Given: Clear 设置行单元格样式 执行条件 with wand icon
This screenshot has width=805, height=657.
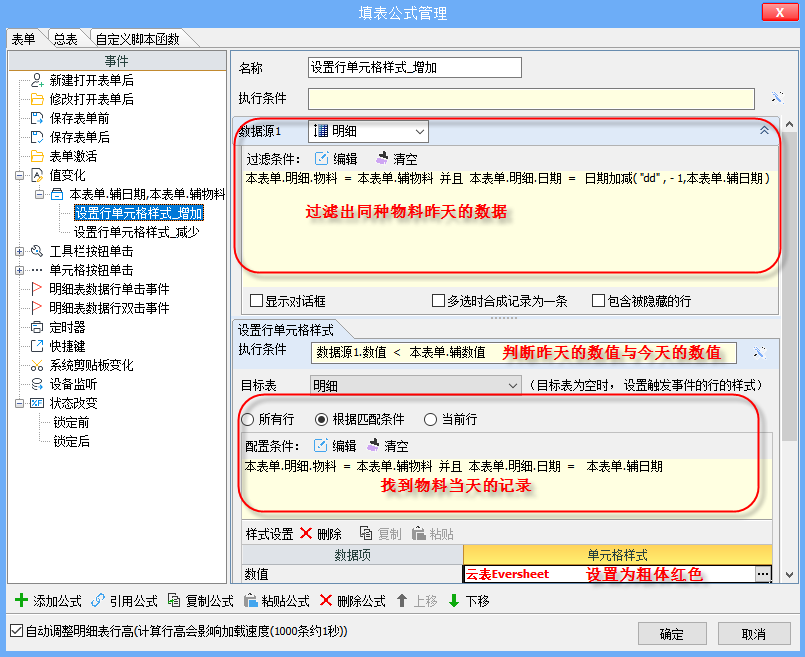Looking at the screenshot, I should [759, 353].
